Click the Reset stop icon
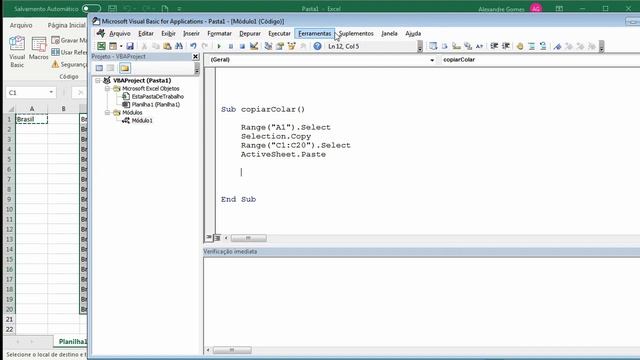This screenshot has height=360, width=640. point(242,46)
